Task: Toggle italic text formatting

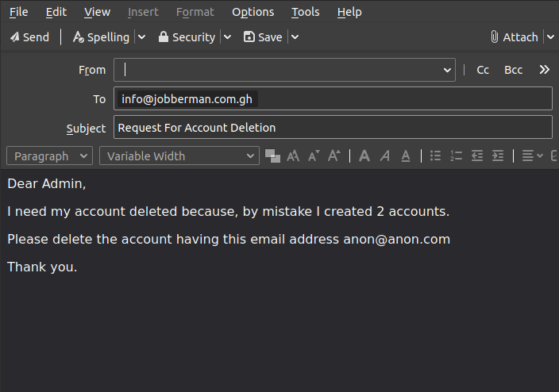Action: (385, 156)
